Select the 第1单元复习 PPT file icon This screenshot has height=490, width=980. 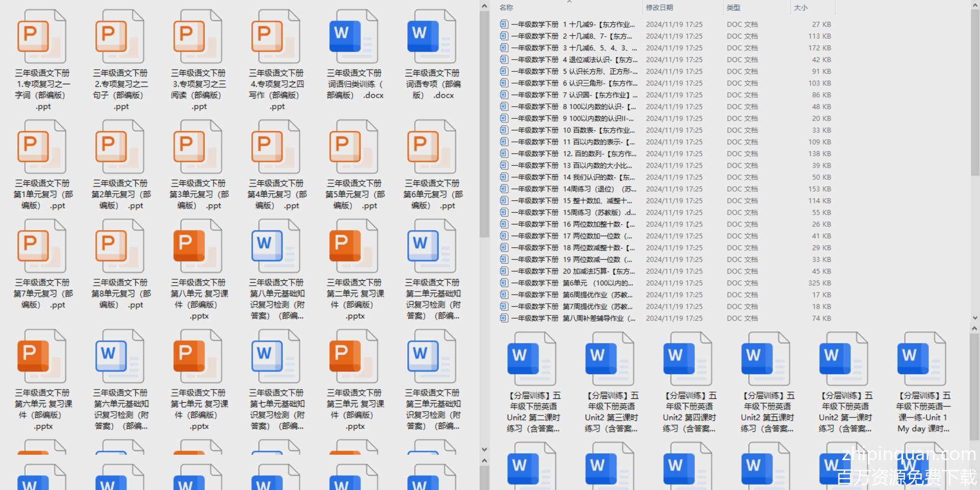42,147
